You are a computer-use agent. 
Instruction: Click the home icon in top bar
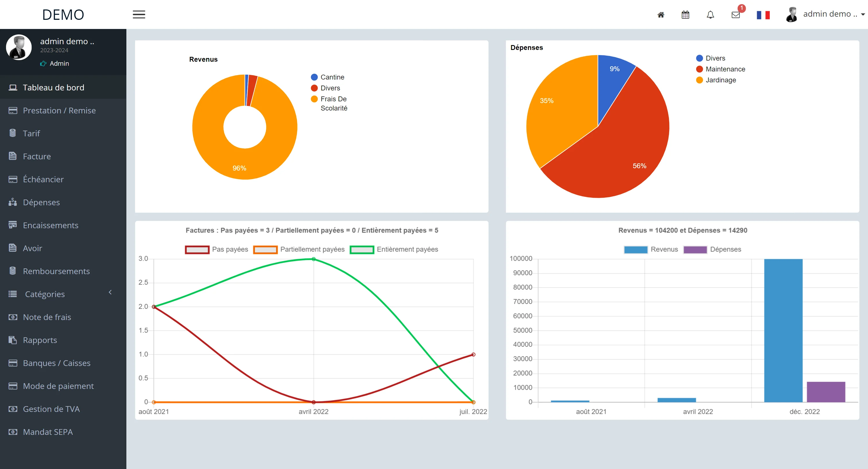point(661,15)
